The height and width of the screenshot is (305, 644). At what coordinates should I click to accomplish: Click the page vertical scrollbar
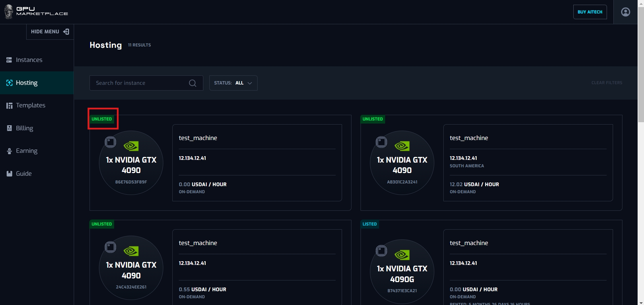click(641, 67)
